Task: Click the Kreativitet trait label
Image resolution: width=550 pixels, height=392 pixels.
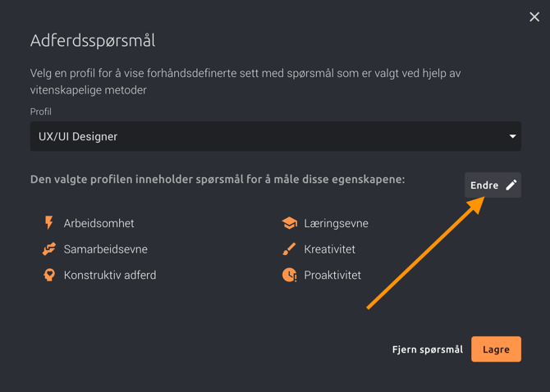Action: [x=329, y=249]
